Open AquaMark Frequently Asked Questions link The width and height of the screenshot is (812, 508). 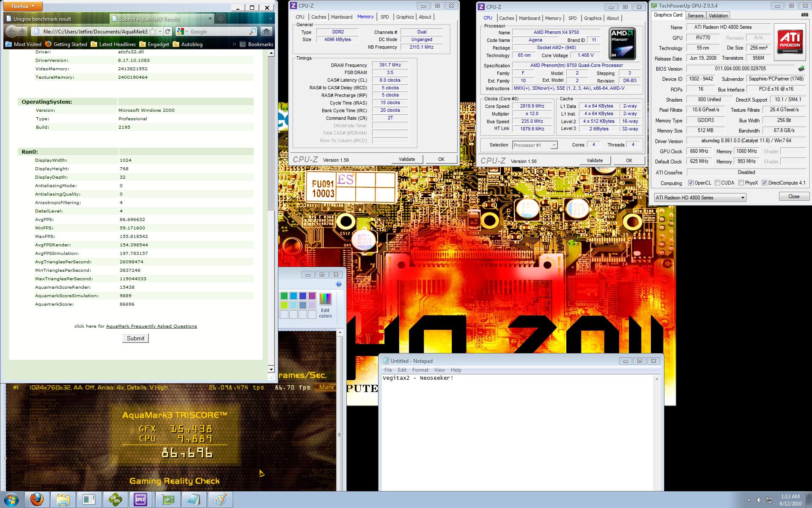(x=151, y=326)
